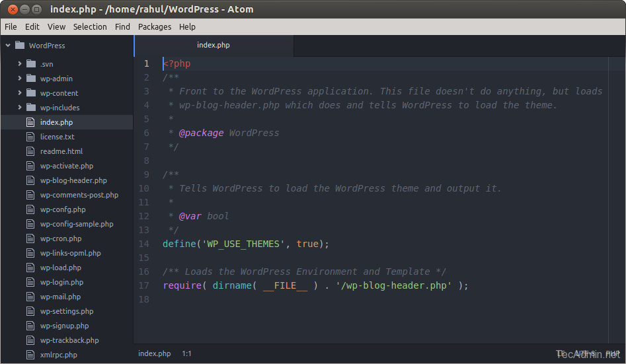Click the wp-cron.php file icon
The height and width of the screenshot is (364, 626).
[30, 238]
